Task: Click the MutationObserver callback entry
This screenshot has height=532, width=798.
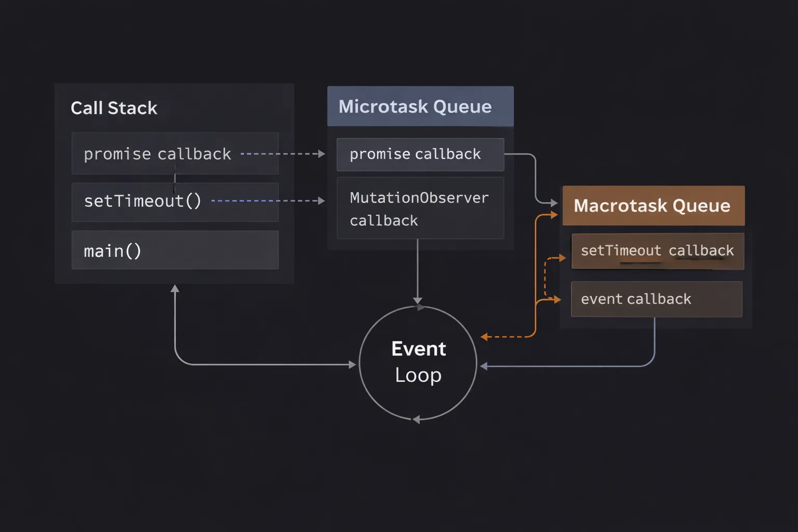Action: pyautogui.click(x=420, y=208)
